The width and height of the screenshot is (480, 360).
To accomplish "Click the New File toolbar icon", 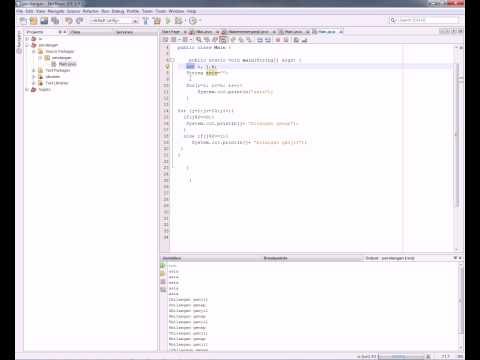I will click(x=23, y=21).
